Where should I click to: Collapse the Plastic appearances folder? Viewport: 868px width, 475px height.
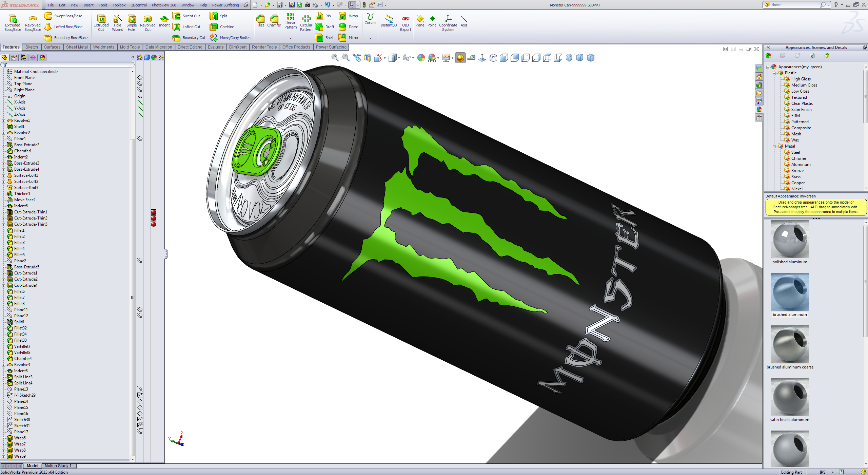tap(774, 73)
